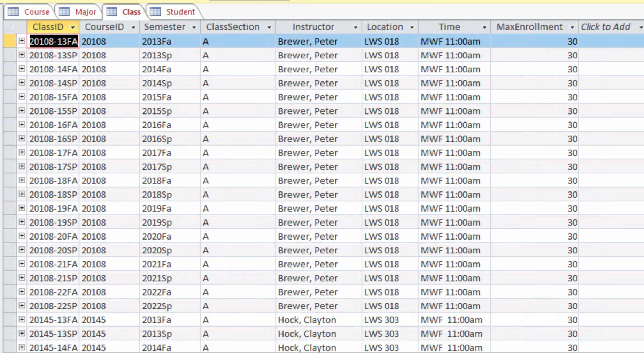This screenshot has height=353, width=644.
Task: Click ClassSection cell in row 20108-21FA
Action: coord(238,264)
